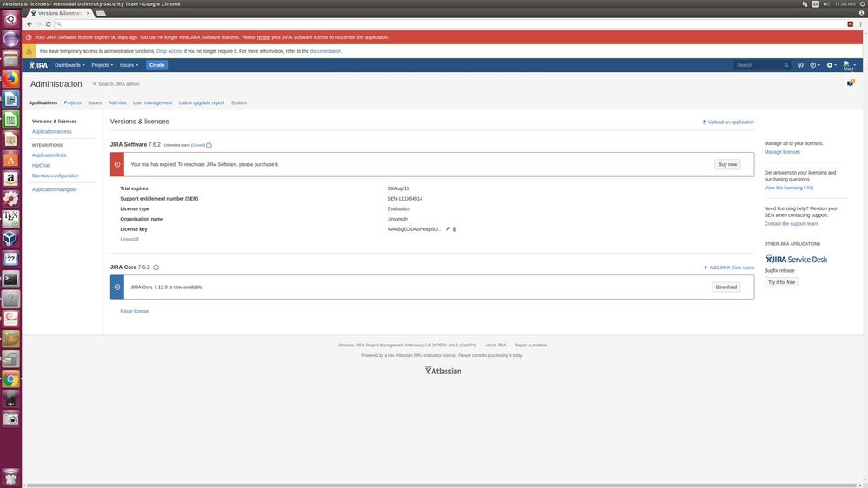This screenshot has width=868, height=488.
Task: Open Application access in the sidebar
Action: [x=51, y=132]
